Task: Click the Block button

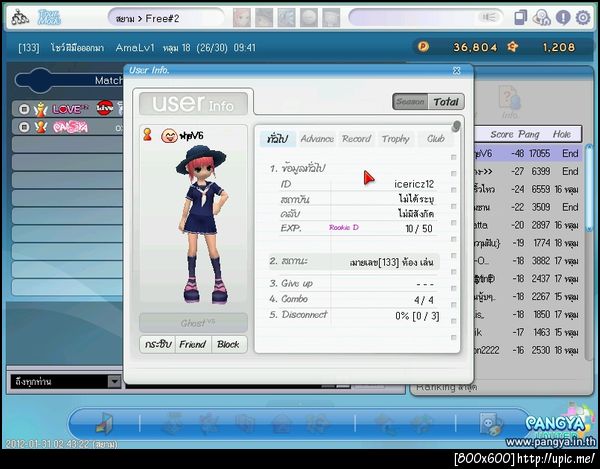Action: [x=228, y=344]
